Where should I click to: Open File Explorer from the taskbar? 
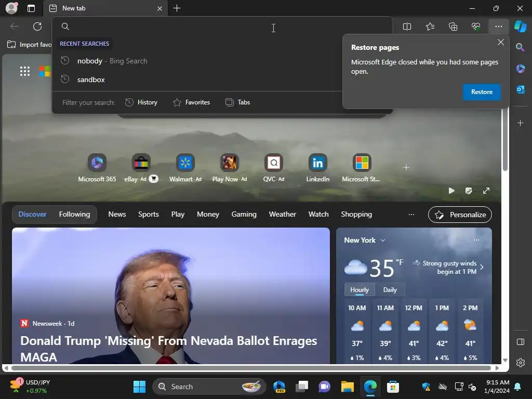click(347, 387)
